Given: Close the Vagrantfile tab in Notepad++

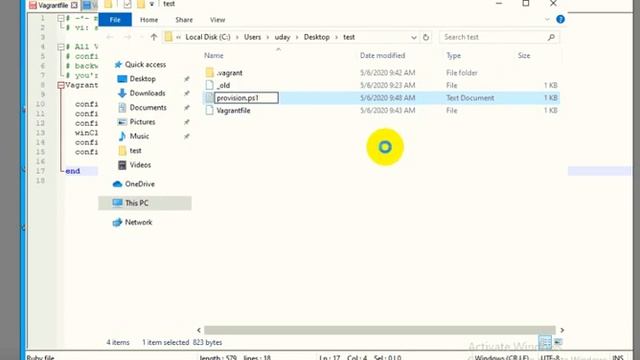Looking at the screenshot, I should 74,5.
